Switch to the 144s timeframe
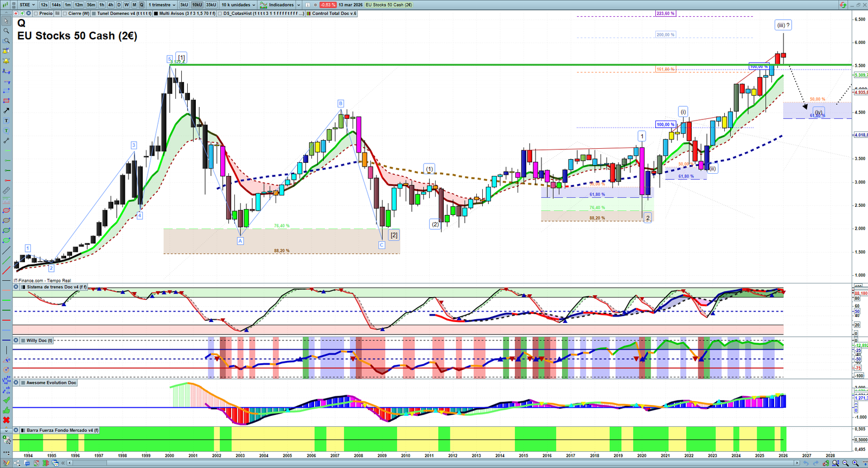The image size is (868, 468). coord(56,5)
